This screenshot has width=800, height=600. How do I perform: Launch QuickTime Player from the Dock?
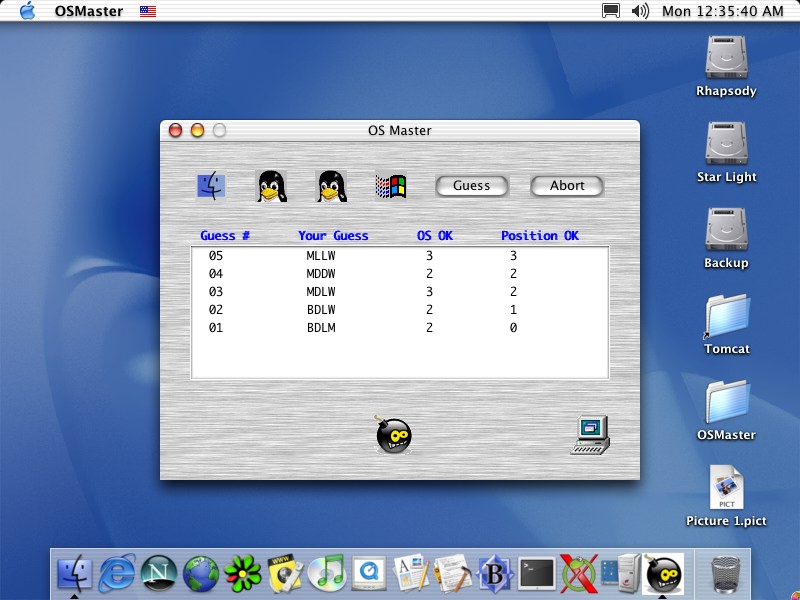[x=369, y=573]
